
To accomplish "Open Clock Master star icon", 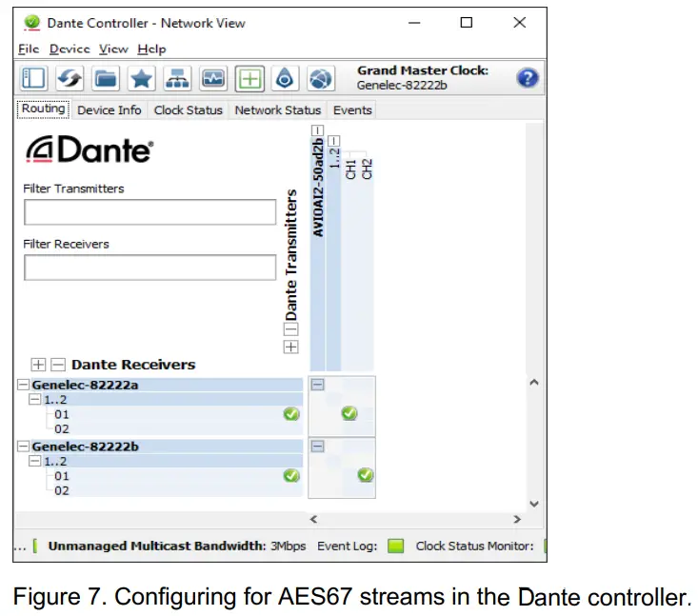I will pyautogui.click(x=141, y=78).
